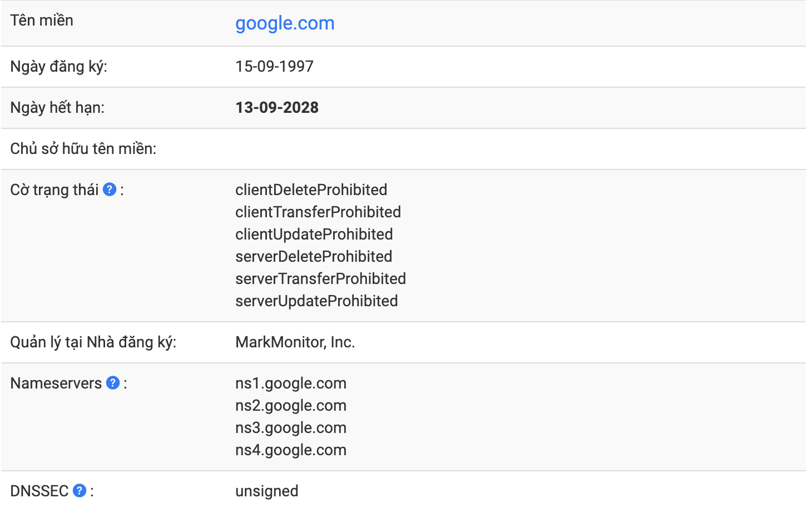This screenshot has height=518, width=812.
Task: Click the Tên miền row label
Action: pyautogui.click(x=42, y=21)
